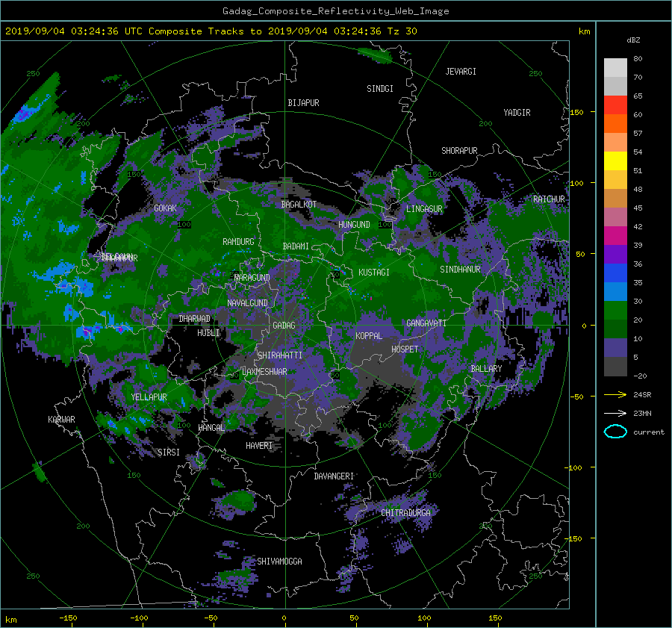672x628 pixels.
Task: Click the 'KOPPAL' city label
Action: tap(369, 336)
